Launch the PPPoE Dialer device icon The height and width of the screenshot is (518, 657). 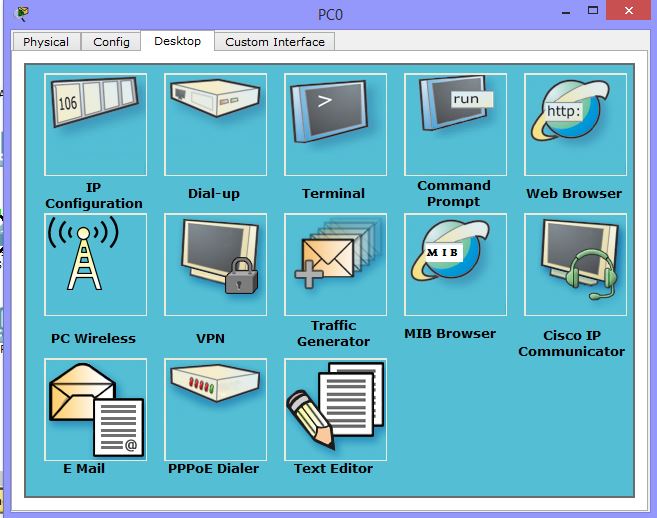[215, 409]
